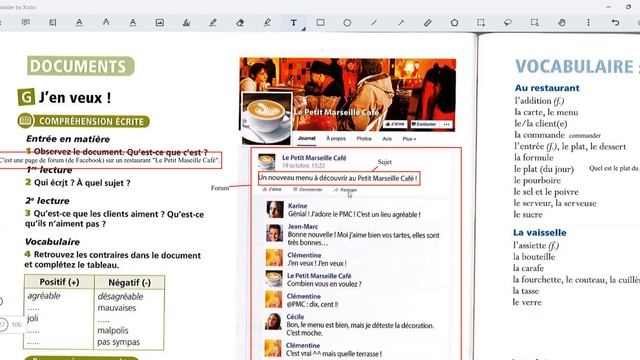Click the 'COMPRÉHENSION ÉCRITE' label
The image size is (640, 360).
[91, 121]
